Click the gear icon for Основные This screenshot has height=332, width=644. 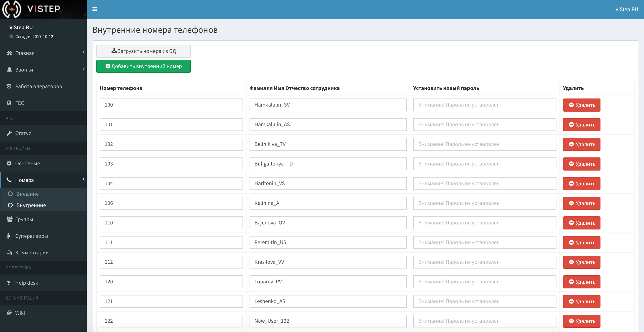click(9, 163)
